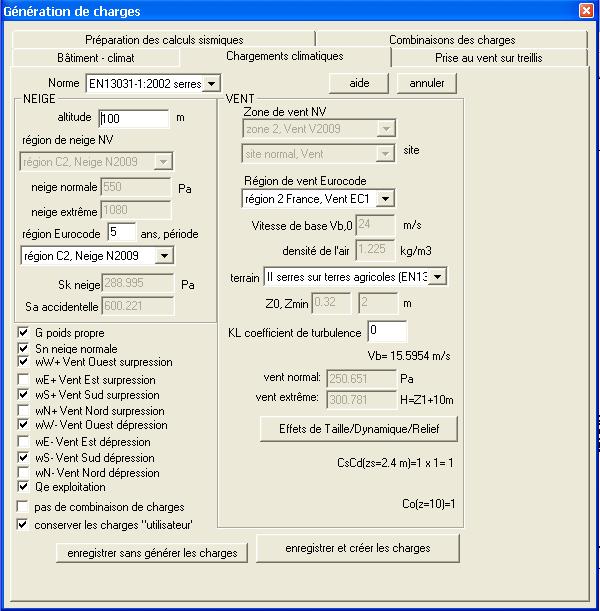
Task: Toggle wS+ Vent Sud surpression
Action: 23,394
